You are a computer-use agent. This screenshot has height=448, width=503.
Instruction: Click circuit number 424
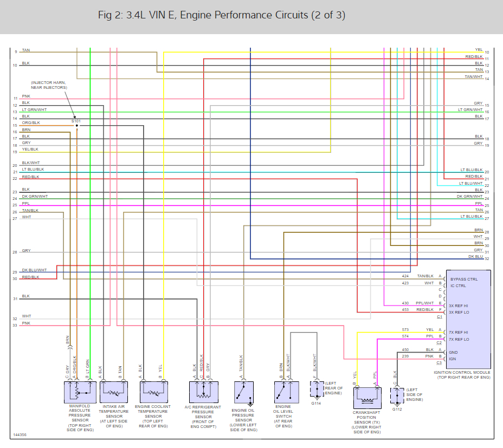405,276
